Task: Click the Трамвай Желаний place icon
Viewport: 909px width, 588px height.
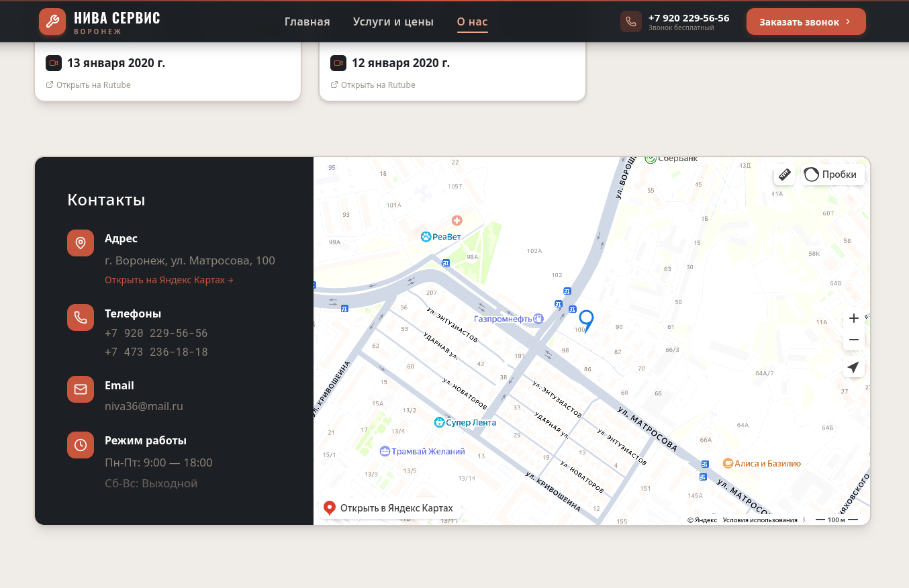Action: (385, 451)
